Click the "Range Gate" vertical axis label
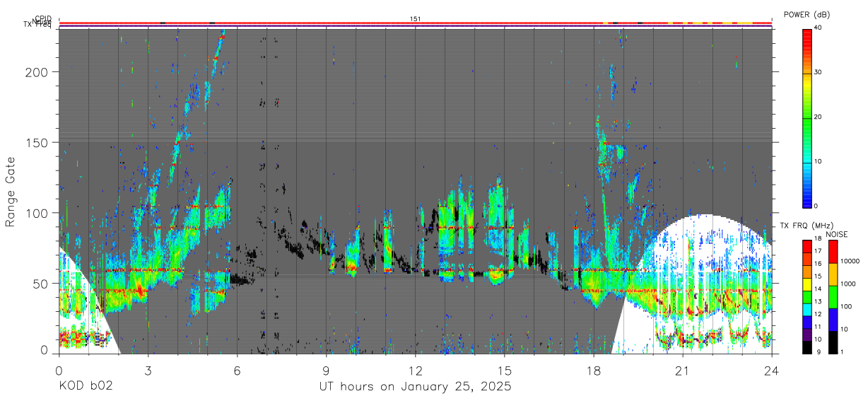Screen dimensions: 868x401 click(x=11, y=191)
